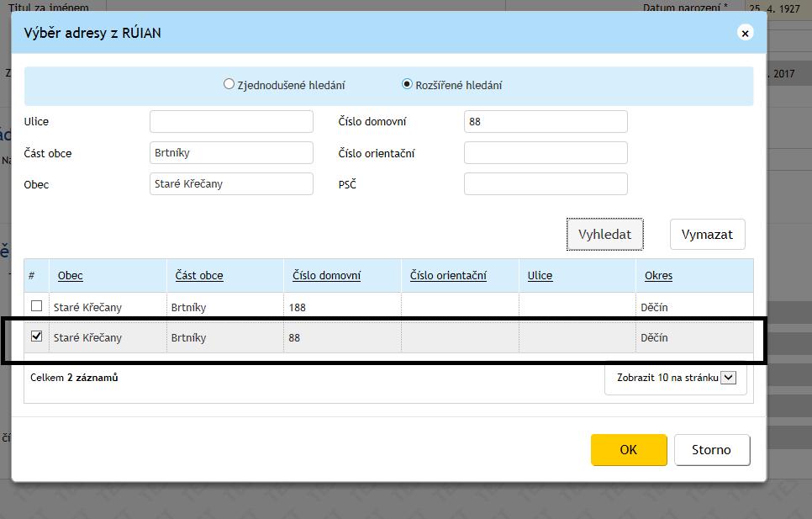Focus the Číslo orientační input field

click(546, 153)
